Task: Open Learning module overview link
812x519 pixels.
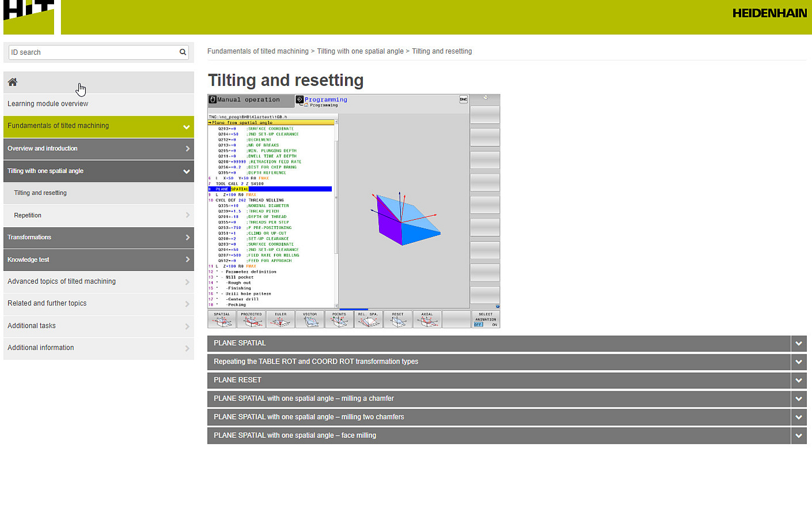Action: click(x=48, y=104)
